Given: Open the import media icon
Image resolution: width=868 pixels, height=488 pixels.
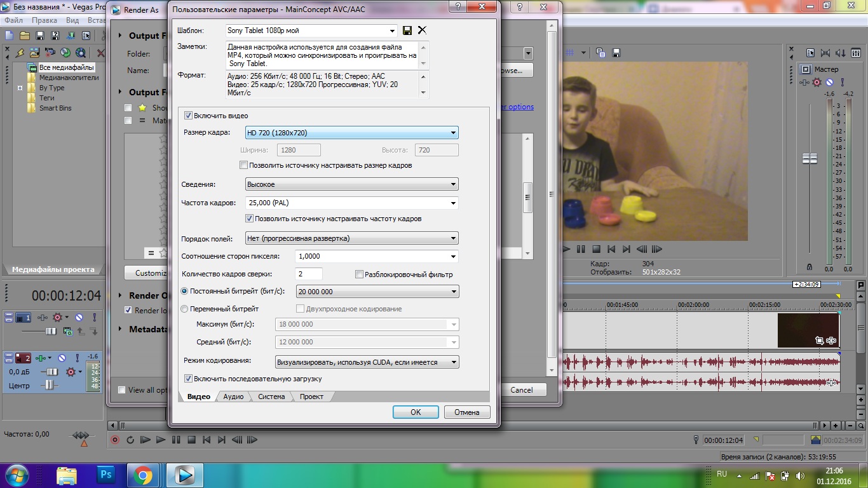Looking at the screenshot, I should pos(35,53).
